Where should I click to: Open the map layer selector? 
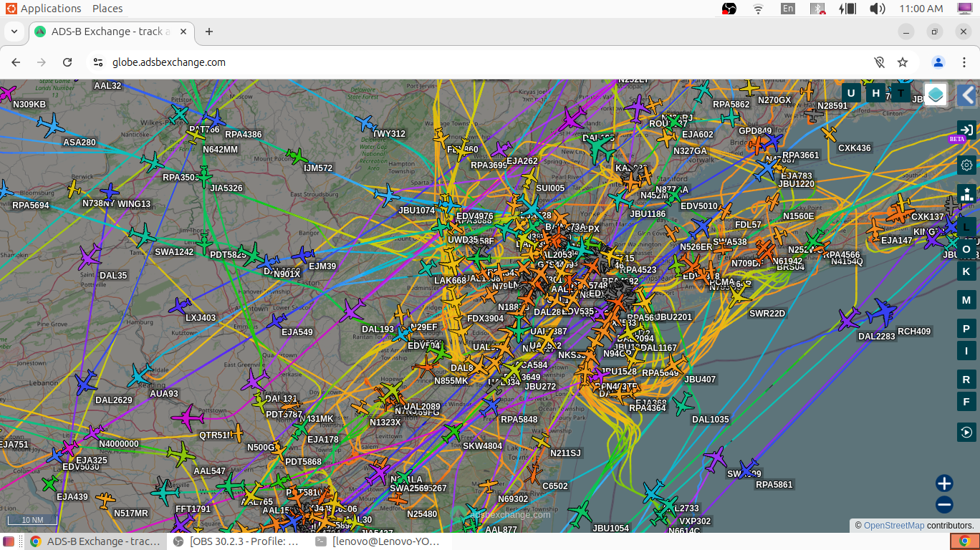936,95
